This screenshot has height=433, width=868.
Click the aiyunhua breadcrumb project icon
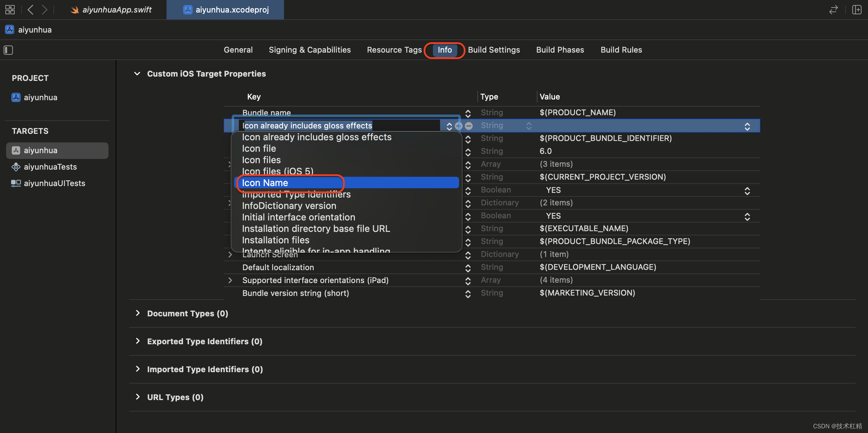coord(10,30)
